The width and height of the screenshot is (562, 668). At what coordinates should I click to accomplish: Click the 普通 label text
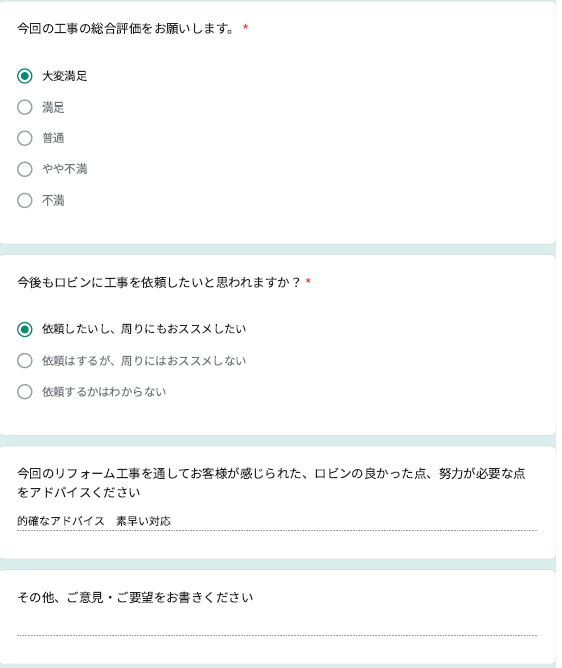[x=53, y=138]
